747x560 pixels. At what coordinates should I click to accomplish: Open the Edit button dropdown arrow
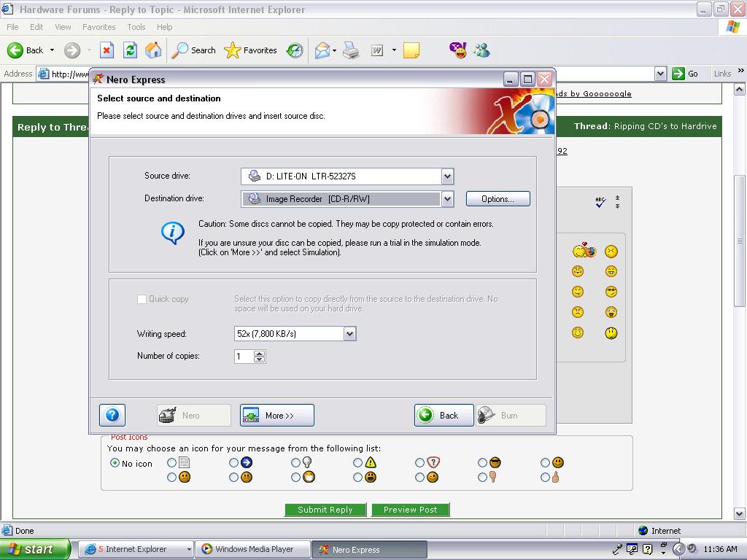click(394, 50)
